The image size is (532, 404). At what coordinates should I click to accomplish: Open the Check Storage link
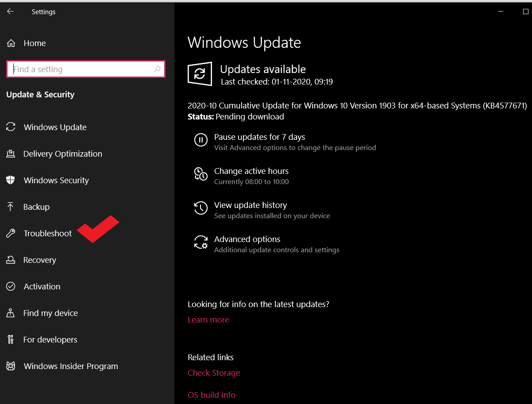[x=214, y=373]
